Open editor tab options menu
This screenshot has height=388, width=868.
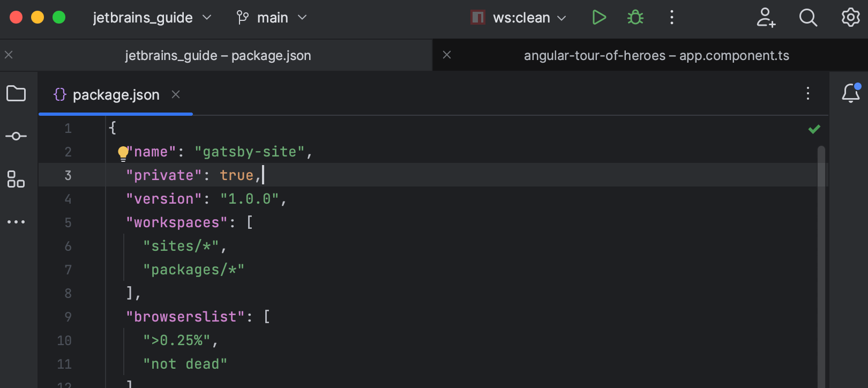[808, 94]
